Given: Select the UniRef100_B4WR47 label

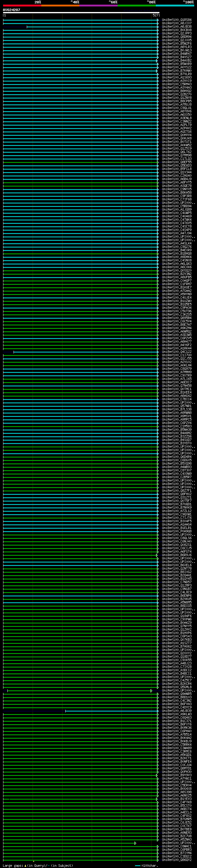Looking at the screenshot, I should click(176, 54).
